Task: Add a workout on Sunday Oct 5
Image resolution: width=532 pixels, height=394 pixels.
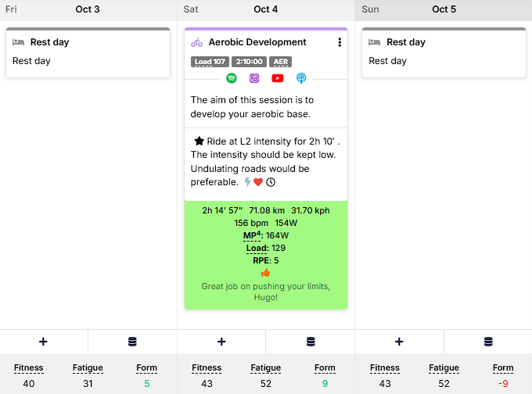Action: 399,342
